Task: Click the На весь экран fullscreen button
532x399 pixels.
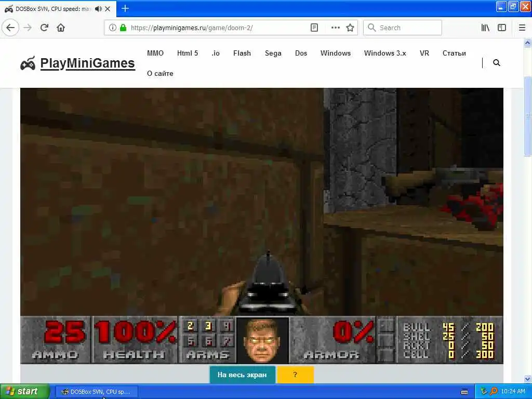Action: (242, 375)
